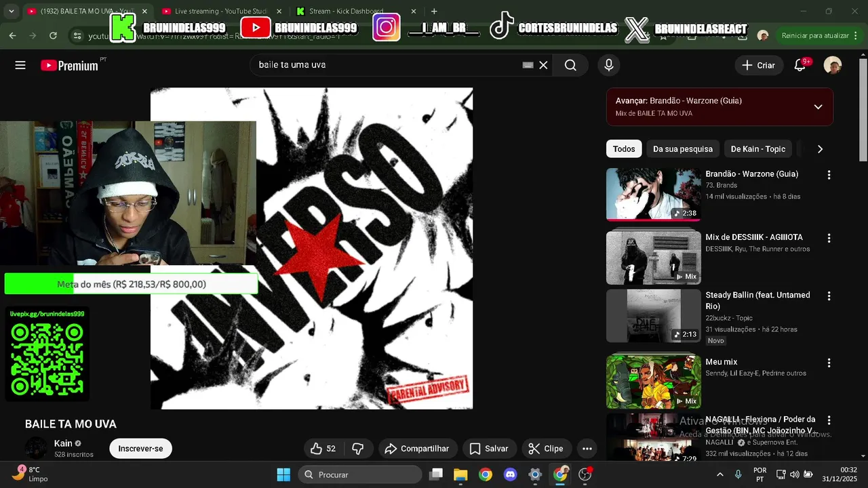
Task: View site information icon in address bar
Action: pos(77,36)
